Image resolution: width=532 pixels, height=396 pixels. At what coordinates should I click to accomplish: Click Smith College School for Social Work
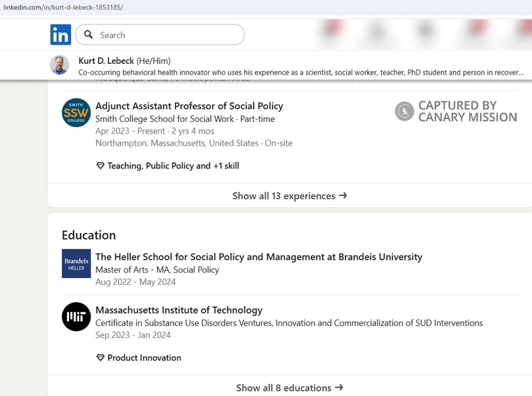164,119
